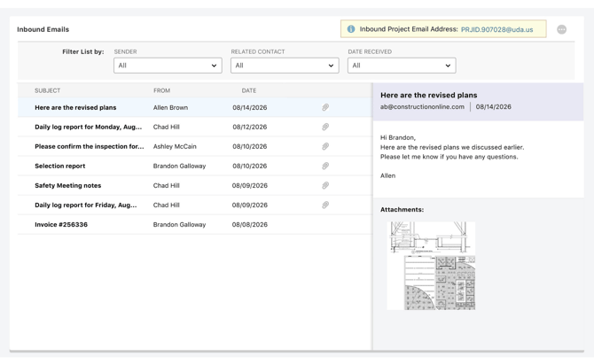Click 08/10/2026 in Please confirm inspection row
Viewport: 594px width, 364px height.
pyautogui.click(x=250, y=146)
